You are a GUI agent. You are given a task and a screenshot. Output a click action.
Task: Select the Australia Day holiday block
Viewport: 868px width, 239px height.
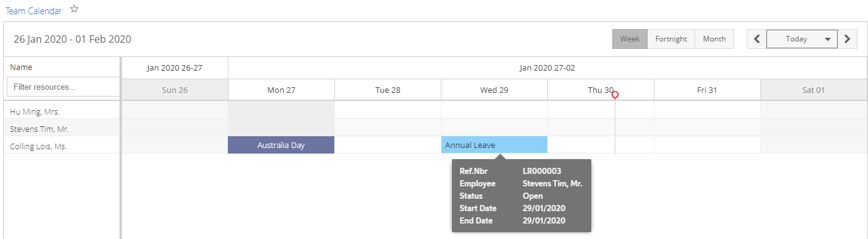(x=281, y=145)
